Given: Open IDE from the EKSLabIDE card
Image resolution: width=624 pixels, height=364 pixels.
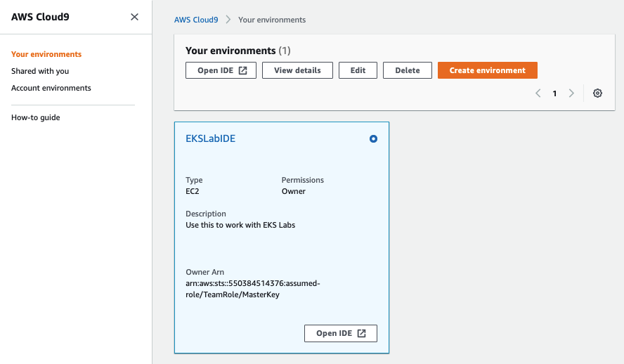Looking at the screenshot, I should click(341, 333).
